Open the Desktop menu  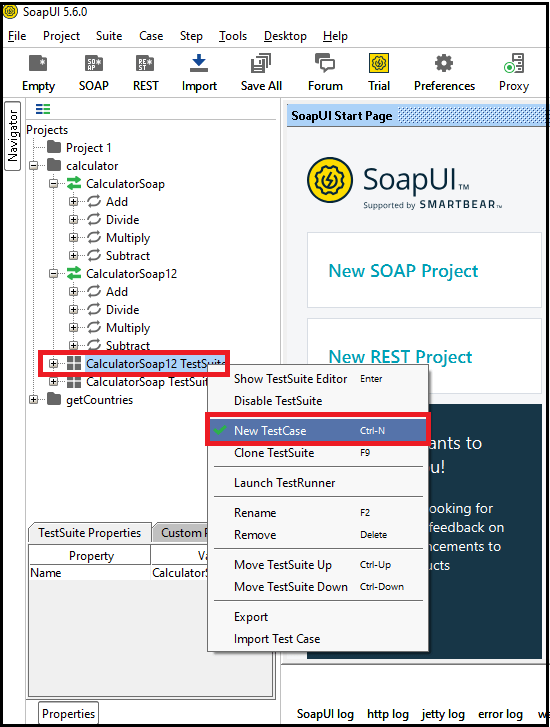pyautogui.click(x=285, y=36)
